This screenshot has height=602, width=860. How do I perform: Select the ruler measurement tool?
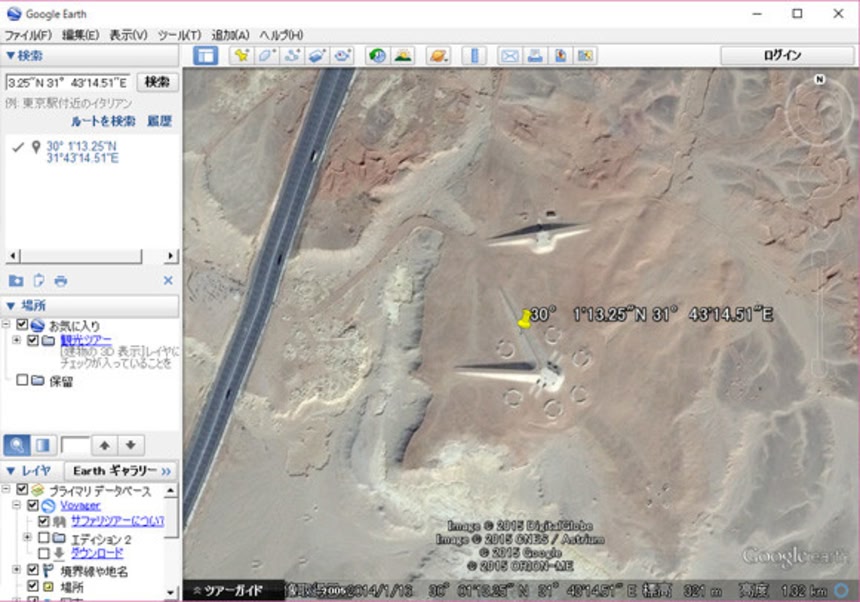(474, 56)
